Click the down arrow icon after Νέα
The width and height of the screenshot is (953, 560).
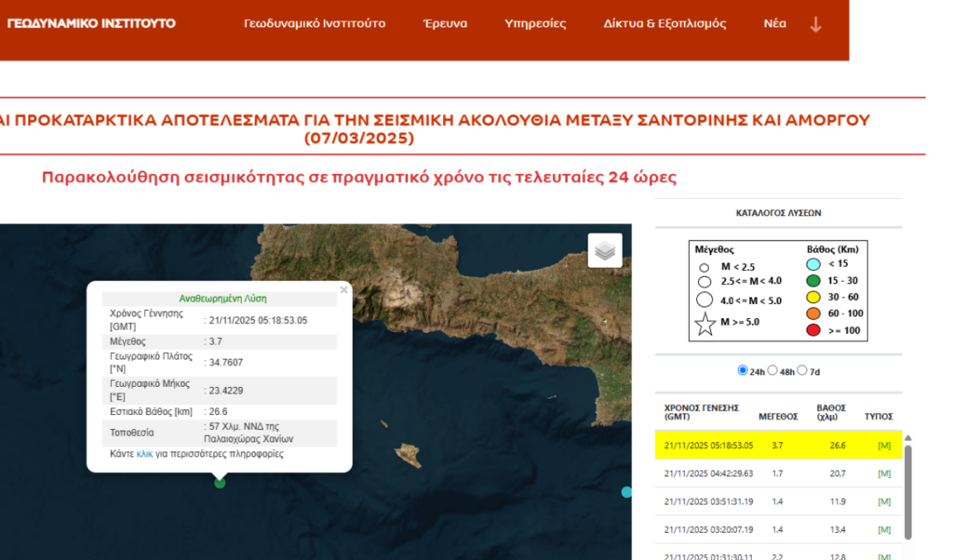pos(815,24)
